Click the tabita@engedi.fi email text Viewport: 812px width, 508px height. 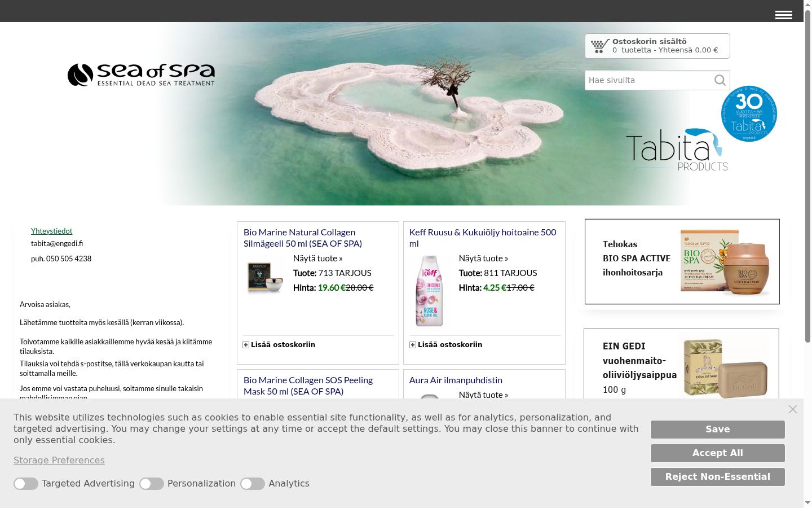click(57, 244)
